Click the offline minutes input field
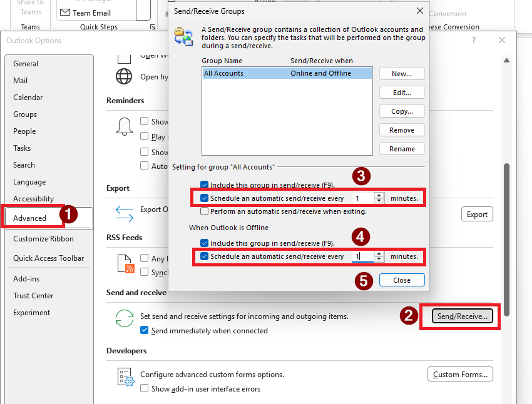The width and height of the screenshot is (532, 404). click(x=362, y=256)
